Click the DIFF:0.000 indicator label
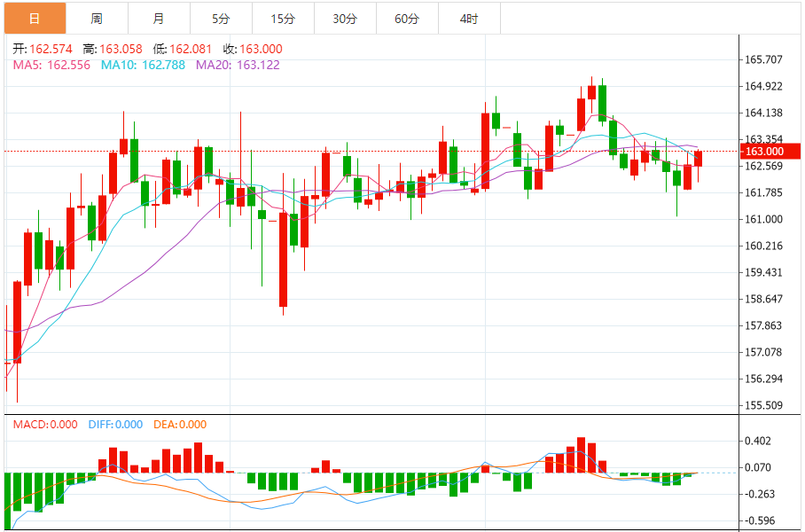This screenshot has width=805, height=532. tap(115, 425)
